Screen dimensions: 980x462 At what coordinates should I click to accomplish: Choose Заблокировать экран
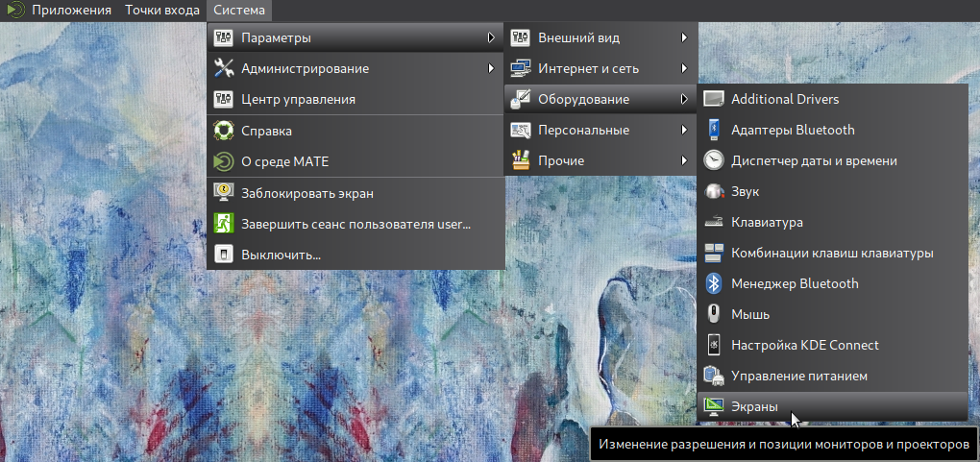[355, 193]
